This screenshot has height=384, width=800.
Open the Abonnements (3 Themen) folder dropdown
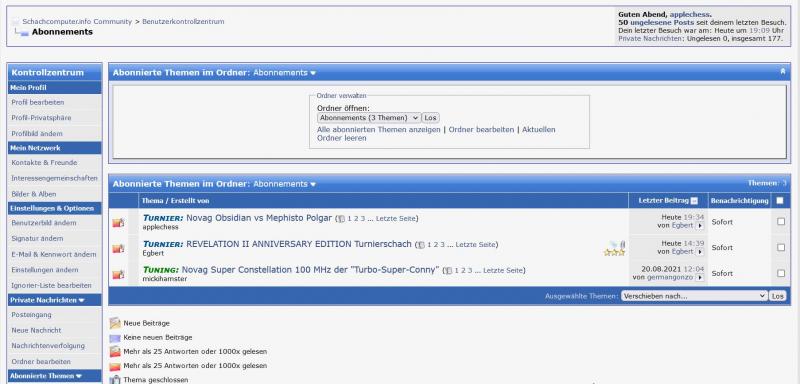click(368, 118)
